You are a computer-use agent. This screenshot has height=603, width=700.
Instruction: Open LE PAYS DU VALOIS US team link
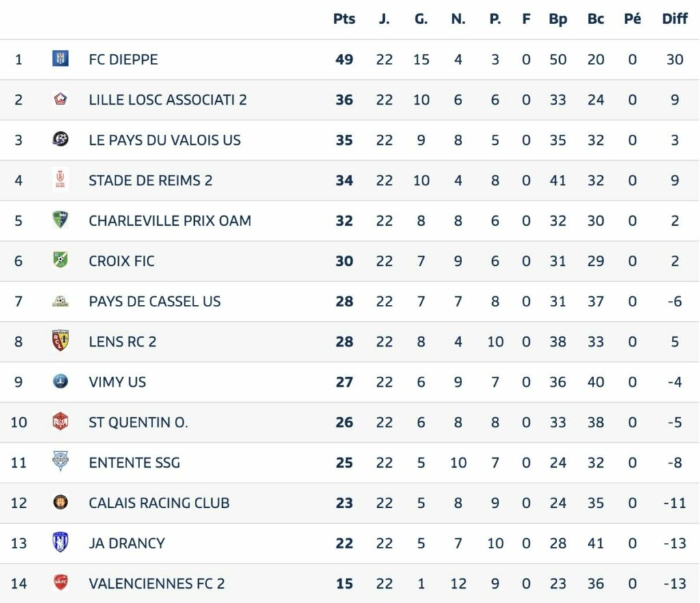[x=165, y=140]
